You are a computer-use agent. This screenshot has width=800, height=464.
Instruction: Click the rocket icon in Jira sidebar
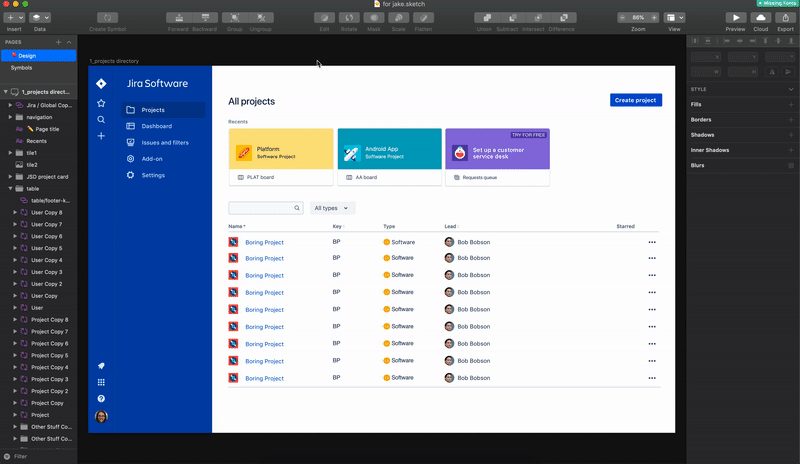coord(101,365)
